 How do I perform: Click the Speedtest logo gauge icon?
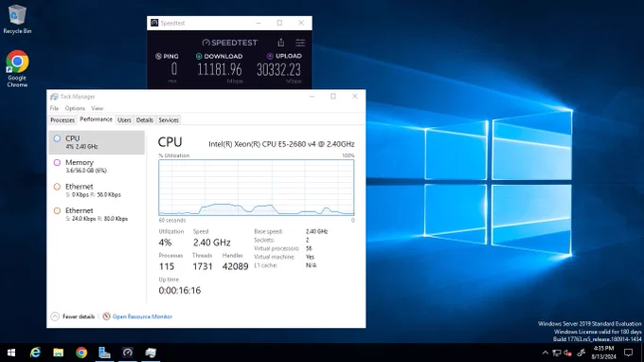[x=206, y=43]
